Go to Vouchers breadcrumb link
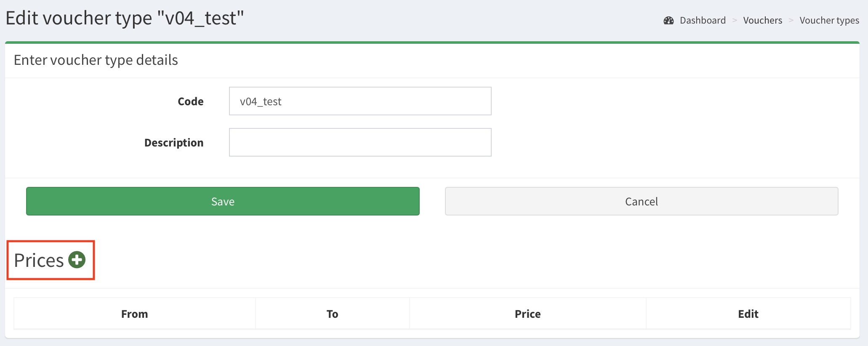 click(762, 21)
